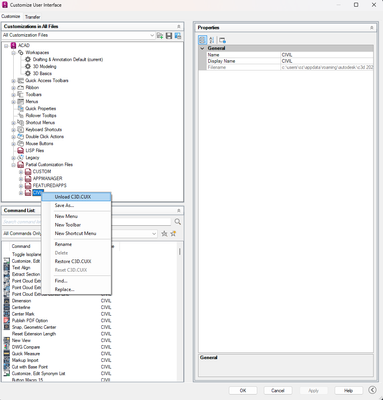Choose Restore C3D.CUIX from context menu
This screenshot has height=400, width=383.
pos(76,261)
